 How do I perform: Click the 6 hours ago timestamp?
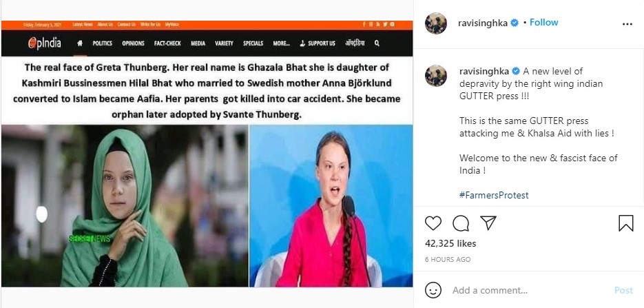[x=448, y=260]
